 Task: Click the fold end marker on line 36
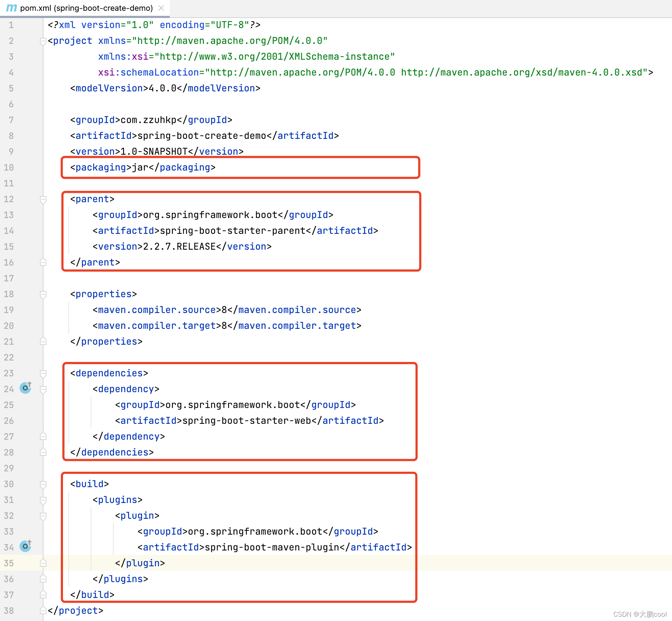43,579
